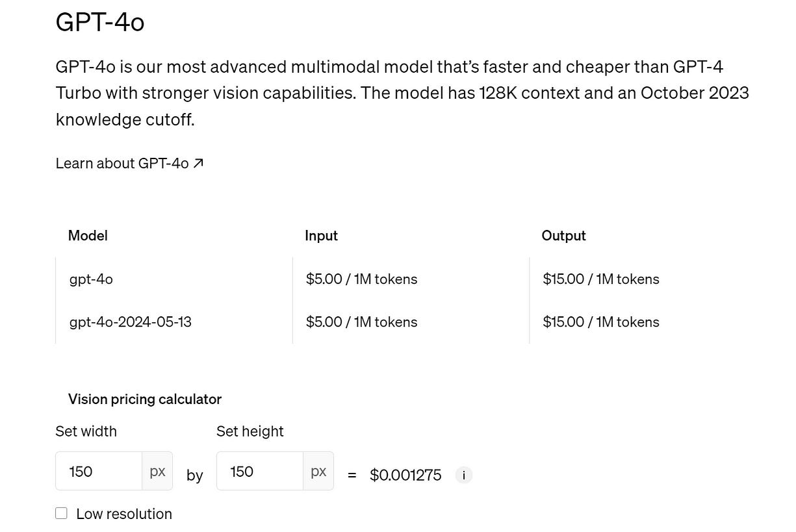Click the GPT-4o page heading

point(100,21)
